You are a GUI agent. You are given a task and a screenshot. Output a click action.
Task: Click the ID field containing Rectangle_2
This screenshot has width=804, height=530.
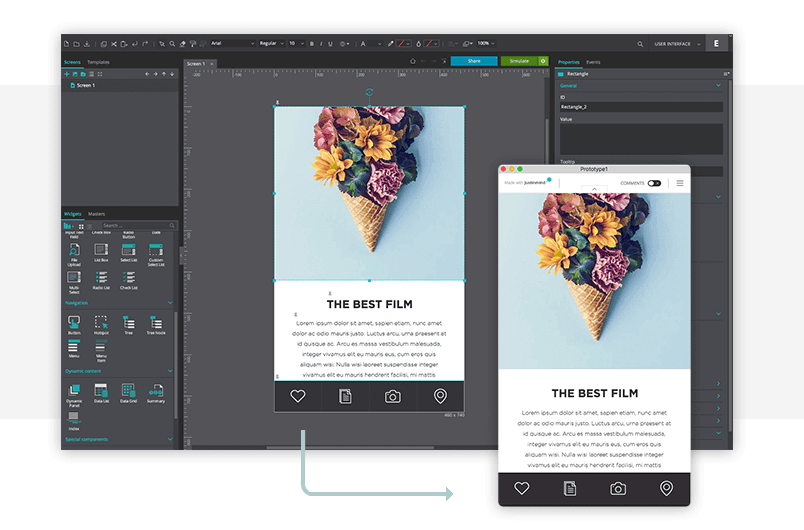tap(641, 107)
